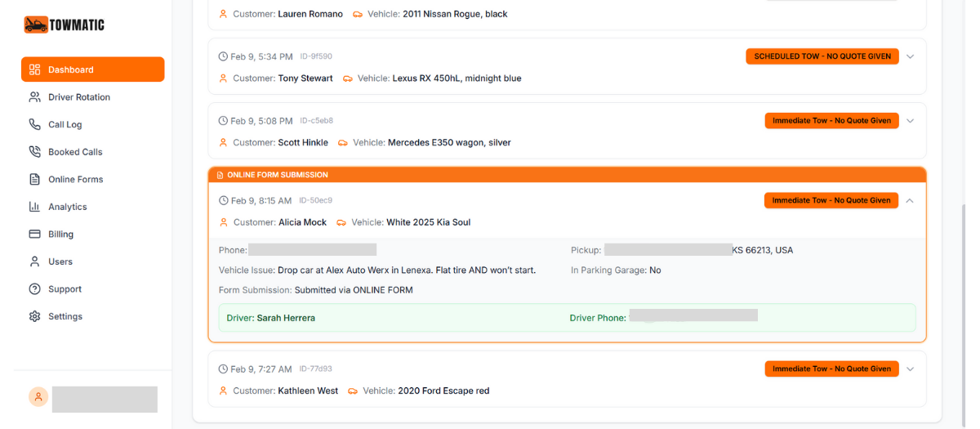Click the Towmatic tow truck logo
The height and width of the screenshot is (429, 980).
(x=36, y=25)
